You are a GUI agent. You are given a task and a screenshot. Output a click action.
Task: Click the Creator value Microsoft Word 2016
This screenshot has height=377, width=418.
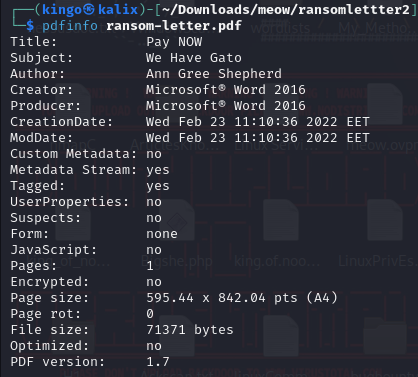pyautogui.click(x=226, y=90)
